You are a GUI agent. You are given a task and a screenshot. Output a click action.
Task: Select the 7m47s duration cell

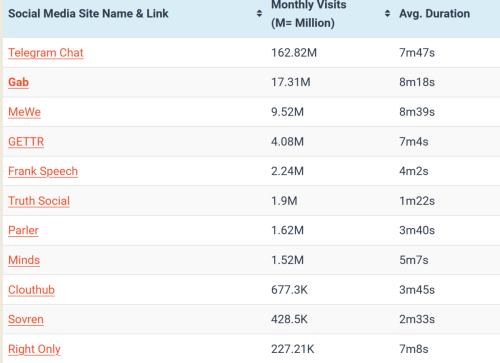click(x=417, y=53)
